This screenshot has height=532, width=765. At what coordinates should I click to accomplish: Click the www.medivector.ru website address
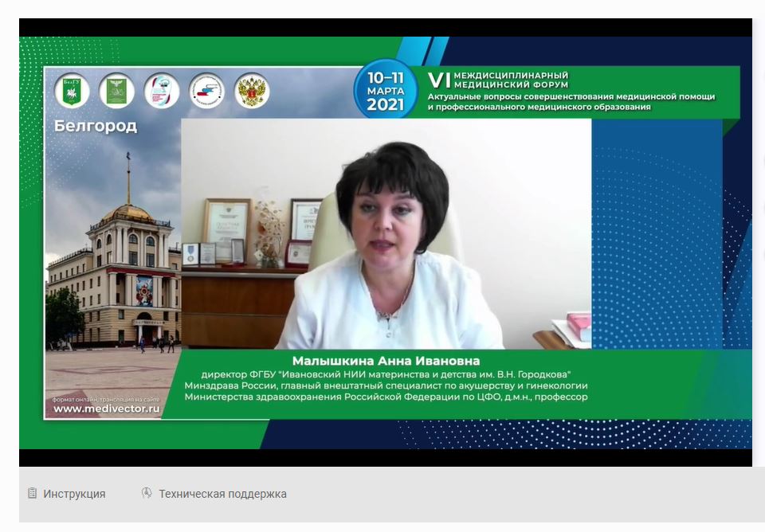click(106, 409)
